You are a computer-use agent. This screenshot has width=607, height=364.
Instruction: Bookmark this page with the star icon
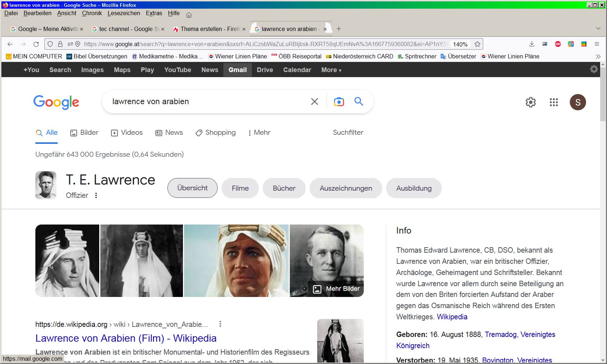(x=477, y=44)
